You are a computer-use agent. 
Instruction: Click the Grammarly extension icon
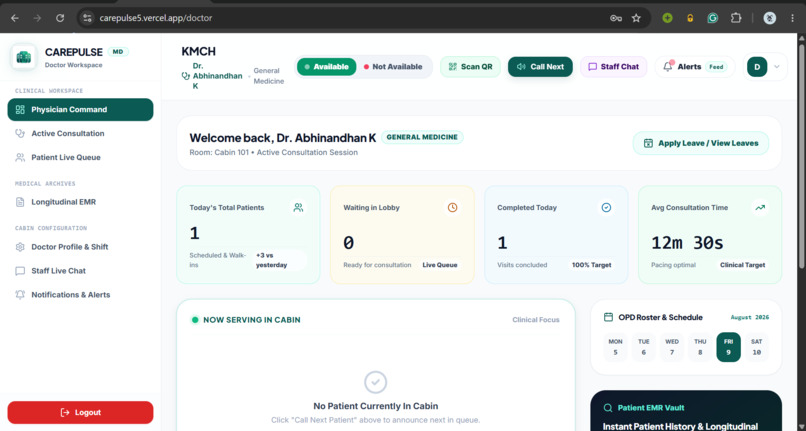[x=712, y=18]
